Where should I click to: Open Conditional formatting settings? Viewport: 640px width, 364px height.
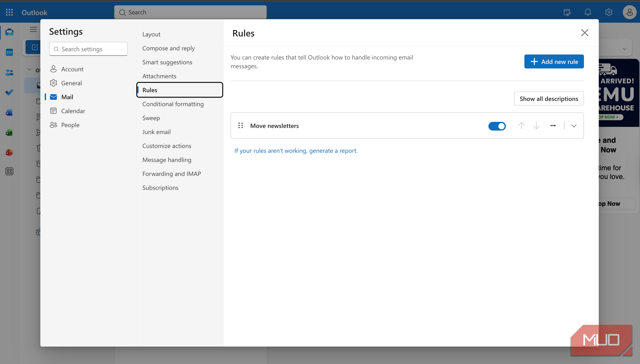pyautogui.click(x=173, y=104)
